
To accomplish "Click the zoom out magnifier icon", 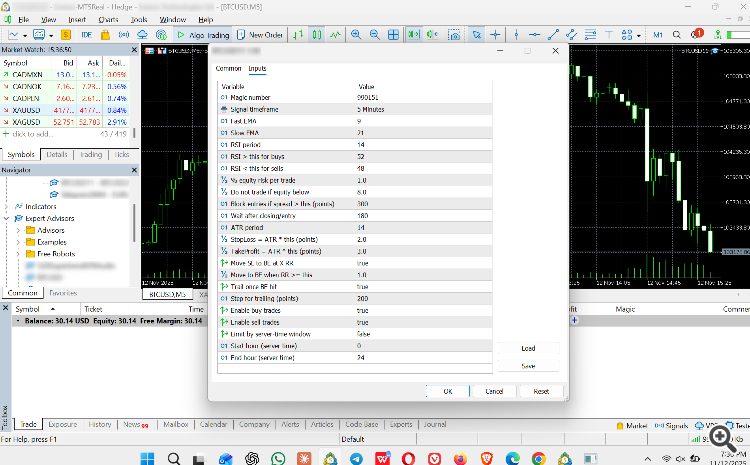I will pos(374,35).
